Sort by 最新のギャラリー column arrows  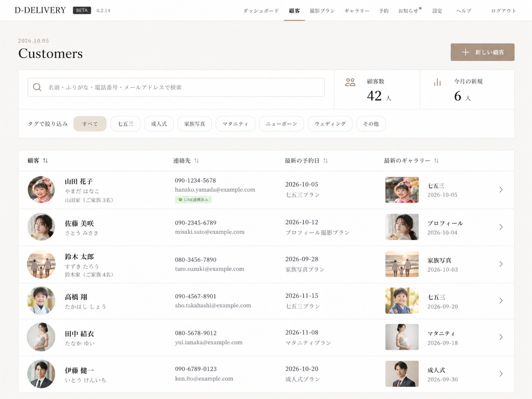pyautogui.click(x=436, y=161)
